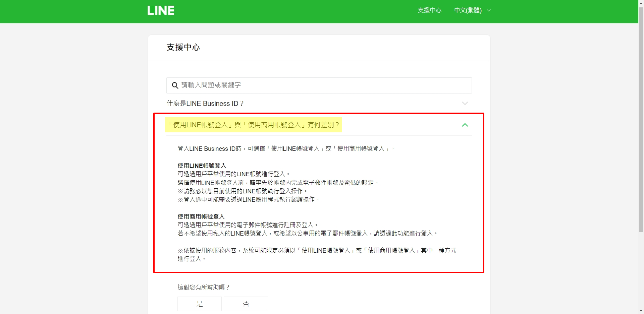Image resolution: width=644 pixels, height=314 pixels.
Task: Click the gray down chevron on Business ID row
Action: 465,104
